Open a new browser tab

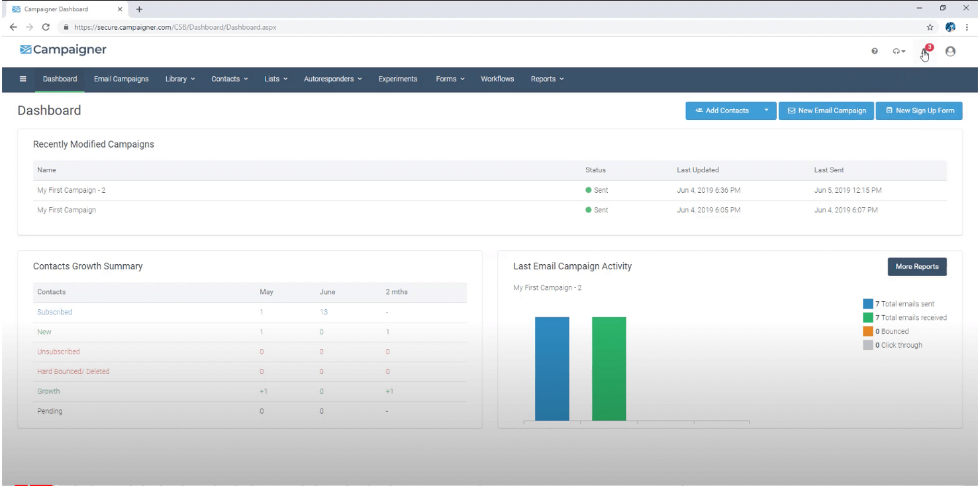pyautogui.click(x=139, y=9)
